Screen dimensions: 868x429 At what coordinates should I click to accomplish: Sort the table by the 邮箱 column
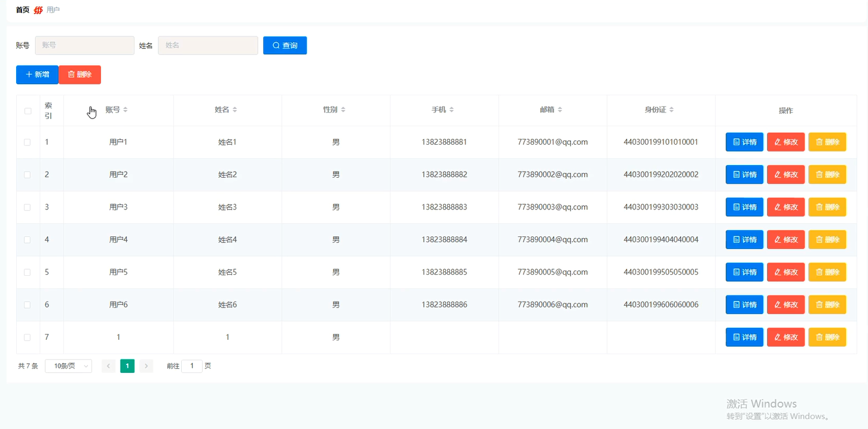pyautogui.click(x=560, y=110)
